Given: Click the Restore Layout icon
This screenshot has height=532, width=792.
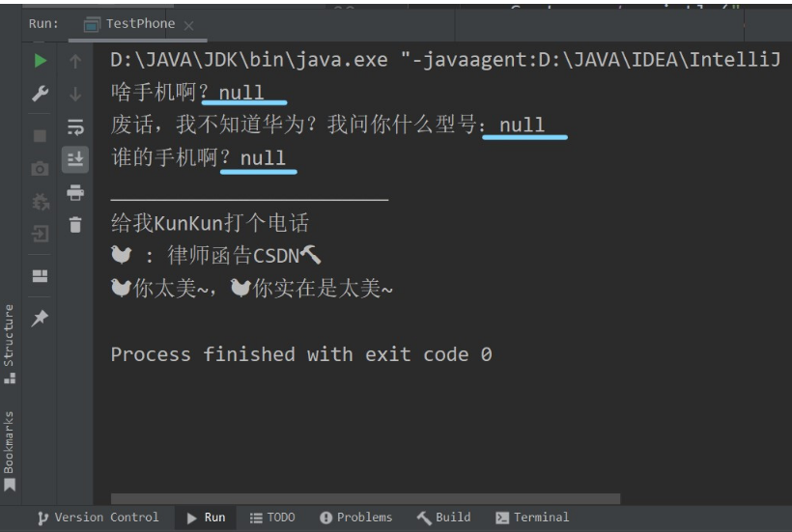Looking at the screenshot, I should pyautogui.click(x=40, y=276).
